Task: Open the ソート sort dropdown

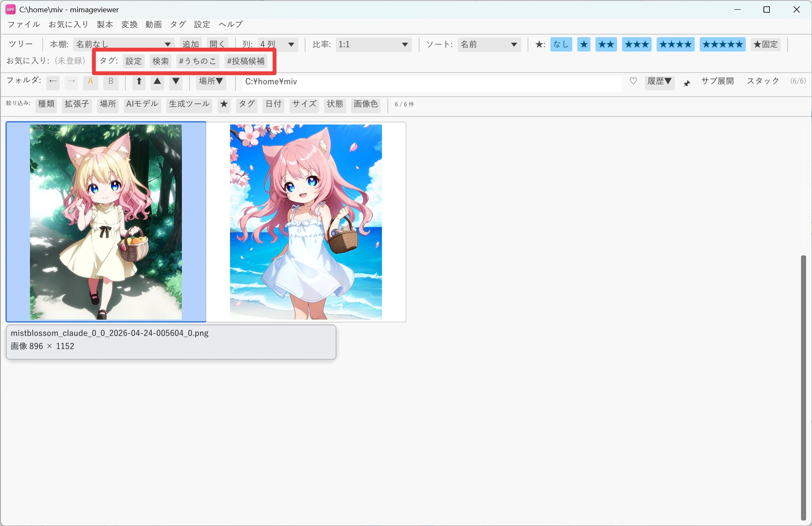Action: pos(489,44)
